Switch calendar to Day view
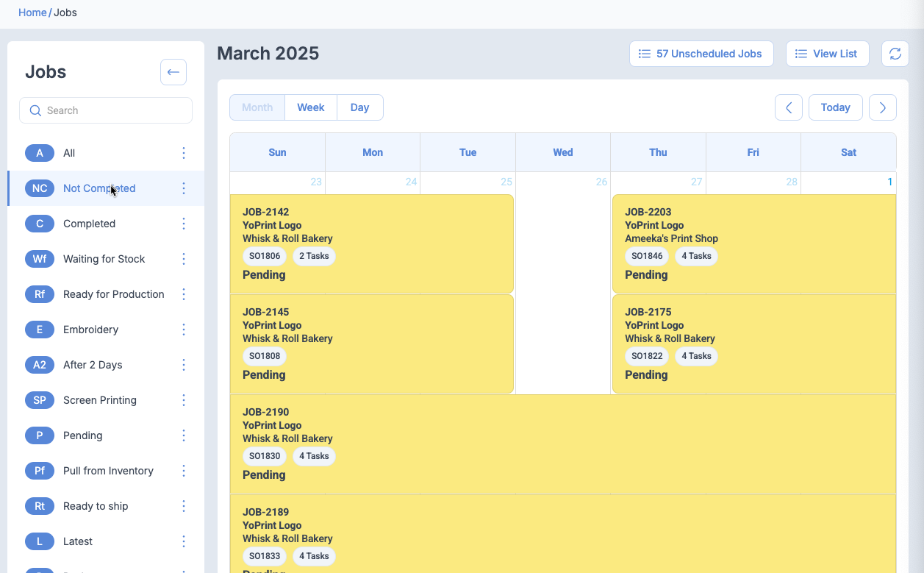The height and width of the screenshot is (573, 924). click(359, 107)
